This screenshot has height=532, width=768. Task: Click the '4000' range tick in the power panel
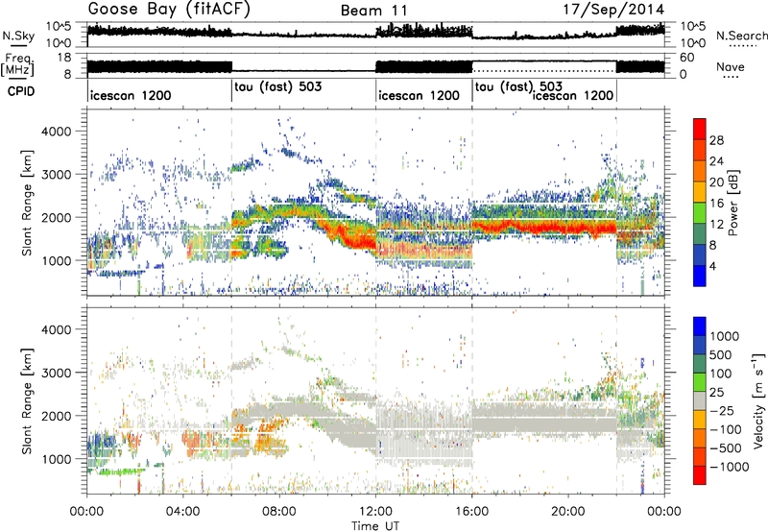click(x=57, y=132)
